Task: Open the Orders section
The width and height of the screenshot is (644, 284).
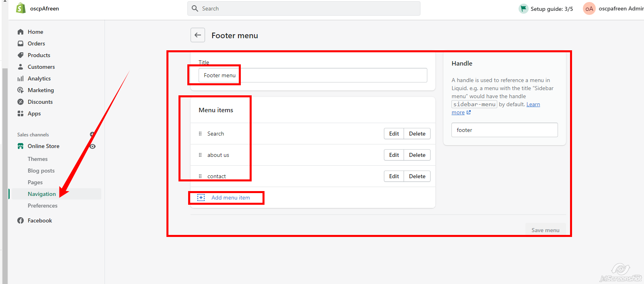Action: tap(36, 43)
